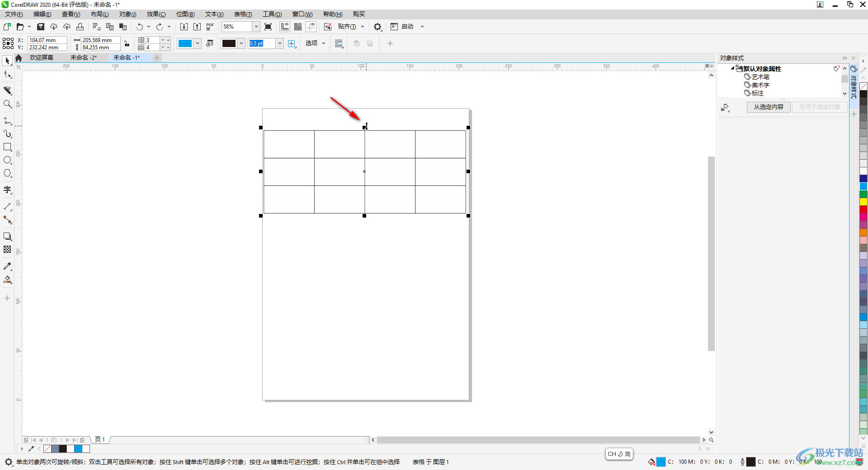Select the Pick tool
Image resolution: width=868 pixels, height=470 pixels.
tap(7, 61)
